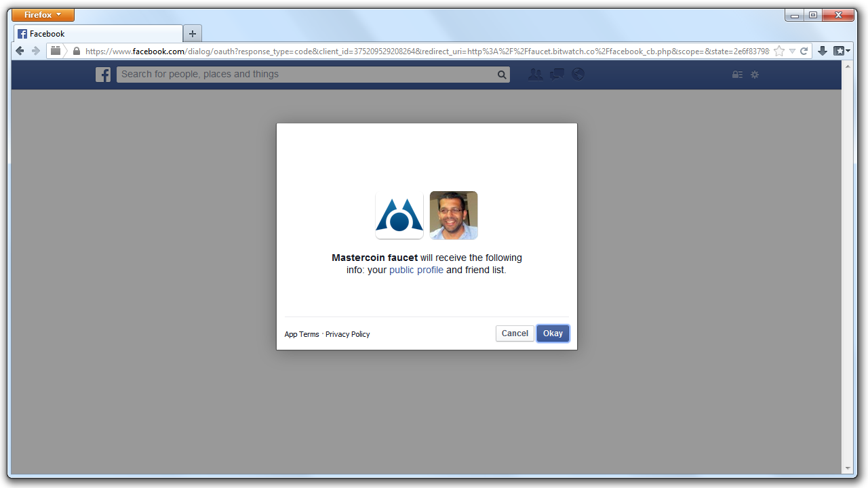The height and width of the screenshot is (488, 868).
Task: Reload the page with the refresh icon
Action: pyautogui.click(x=804, y=51)
